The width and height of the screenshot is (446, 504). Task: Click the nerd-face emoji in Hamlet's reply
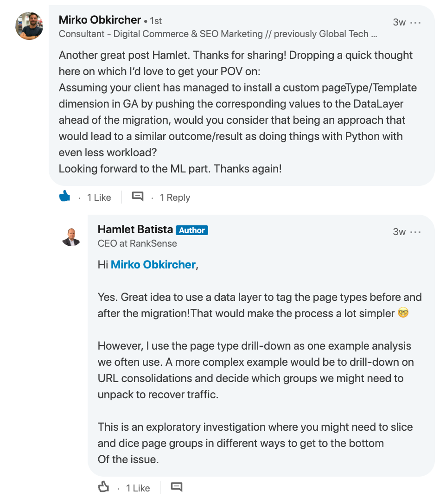click(x=403, y=313)
